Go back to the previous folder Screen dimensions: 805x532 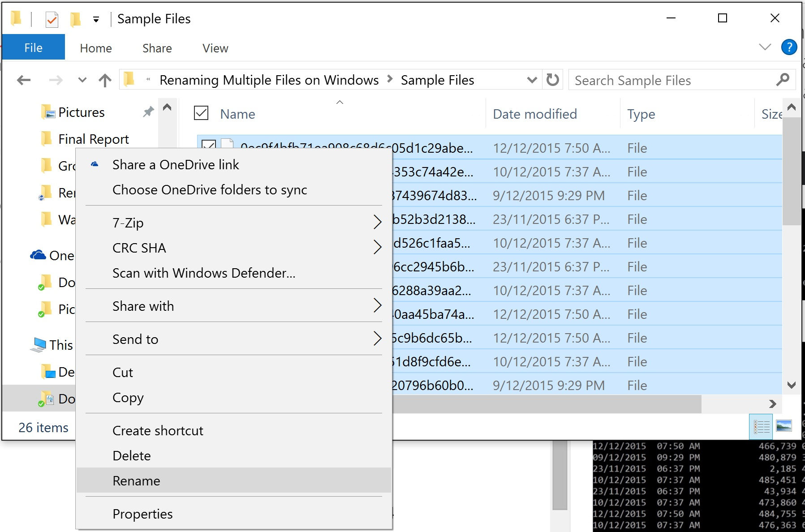[x=23, y=80]
